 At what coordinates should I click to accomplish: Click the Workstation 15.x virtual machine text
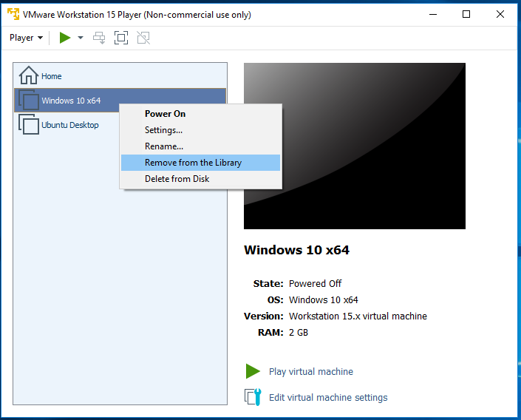[358, 316]
